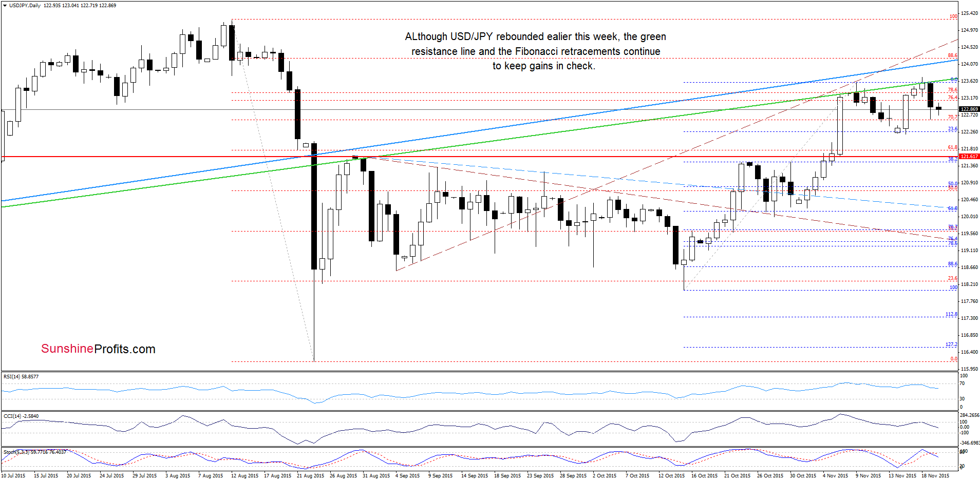Click the 115.950 price axis label

click(x=969, y=369)
